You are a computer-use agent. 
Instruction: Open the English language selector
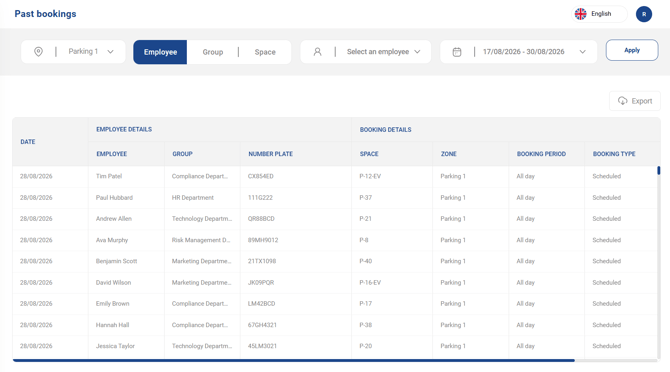click(x=599, y=14)
